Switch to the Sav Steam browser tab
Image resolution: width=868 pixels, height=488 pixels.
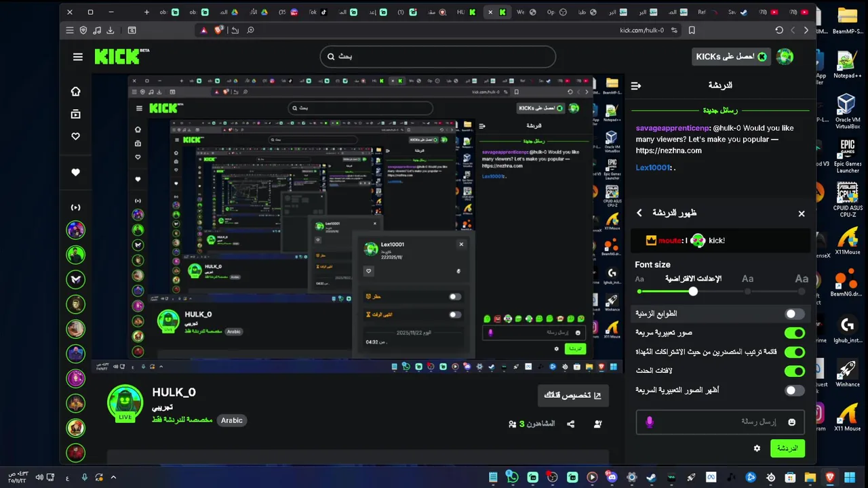click(x=738, y=12)
